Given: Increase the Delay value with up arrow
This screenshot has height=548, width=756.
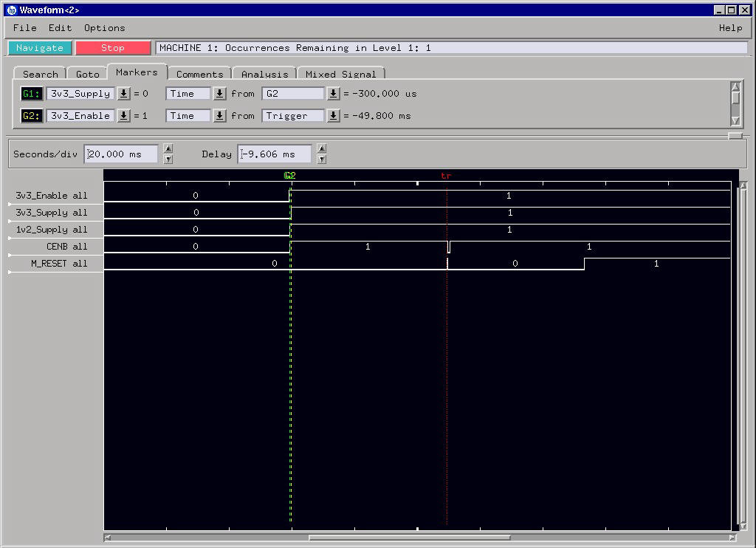Looking at the screenshot, I should click(x=322, y=148).
